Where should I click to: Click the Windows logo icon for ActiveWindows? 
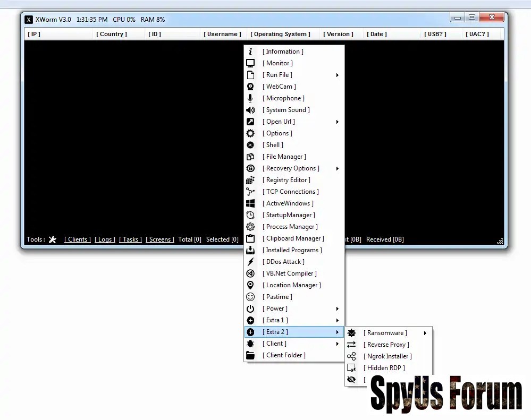click(250, 203)
